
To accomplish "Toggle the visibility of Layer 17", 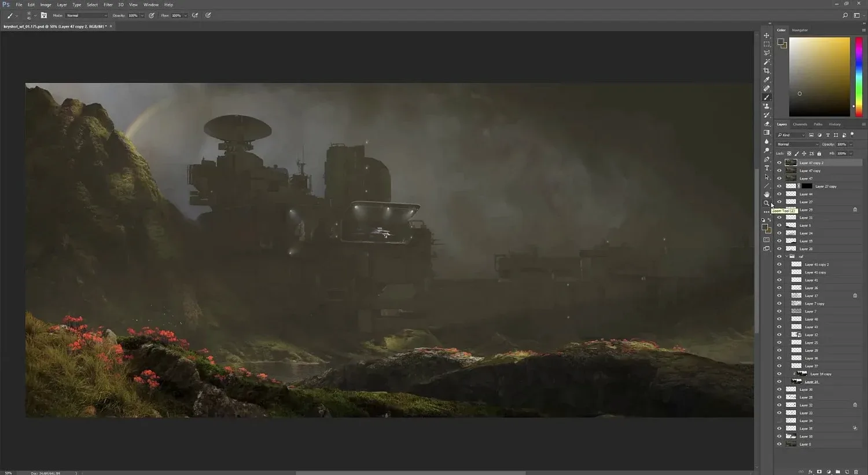I will (779, 295).
